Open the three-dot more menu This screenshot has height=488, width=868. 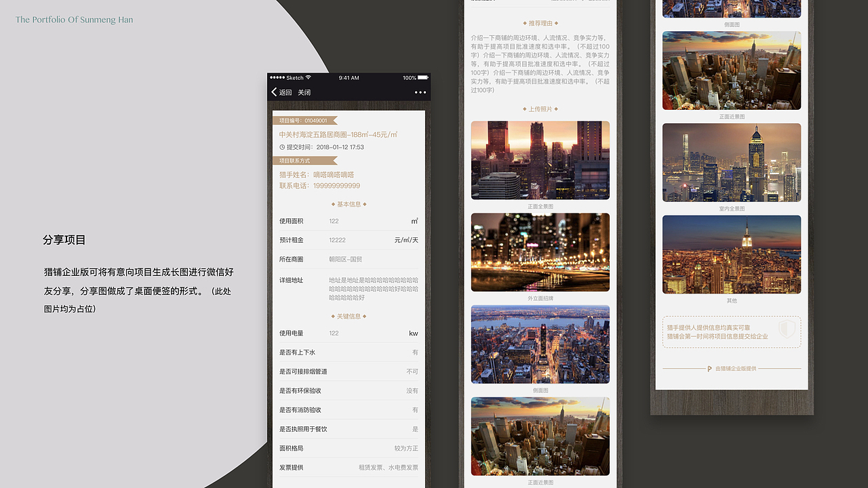pyautogui.click(x=420, y=92)
